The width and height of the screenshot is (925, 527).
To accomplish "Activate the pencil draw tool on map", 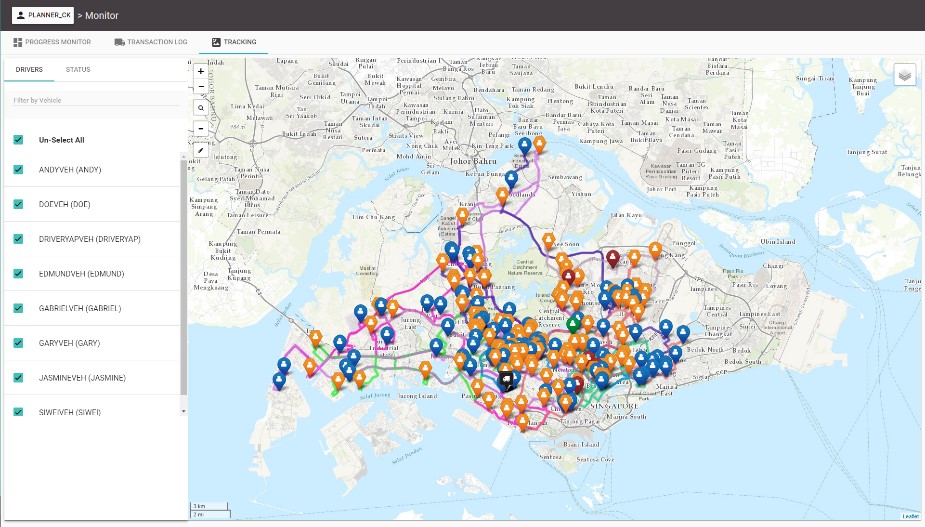I will 201,150.
